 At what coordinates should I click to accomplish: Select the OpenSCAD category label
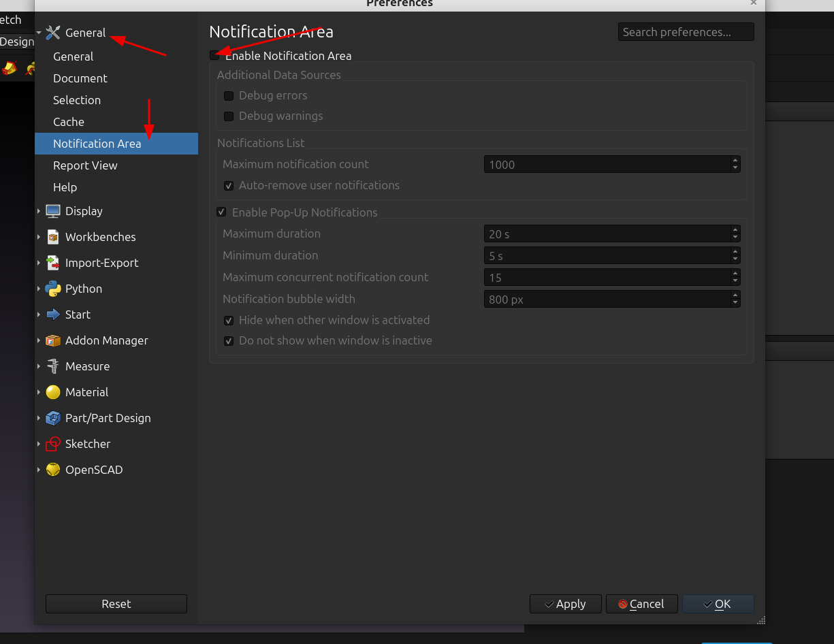click(x=94, y=470)
